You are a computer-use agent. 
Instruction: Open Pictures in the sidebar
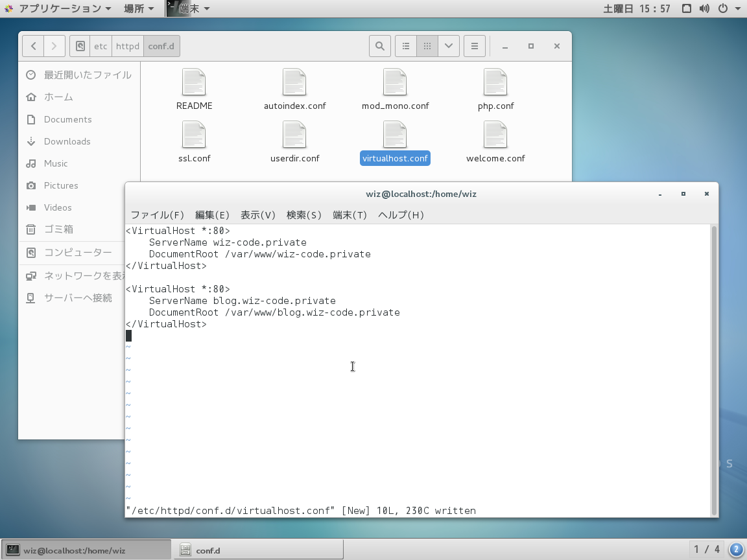click(79, 185)
